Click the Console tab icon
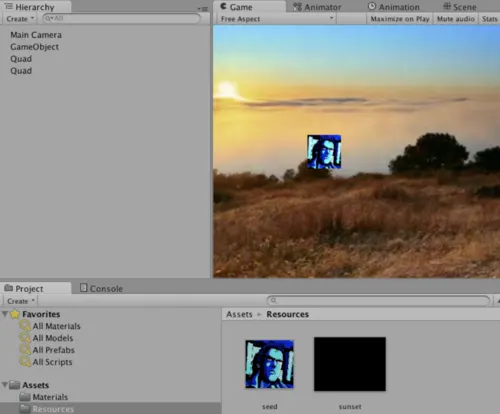The width and height of the screenshot is (500, 414). click(83, 288)
